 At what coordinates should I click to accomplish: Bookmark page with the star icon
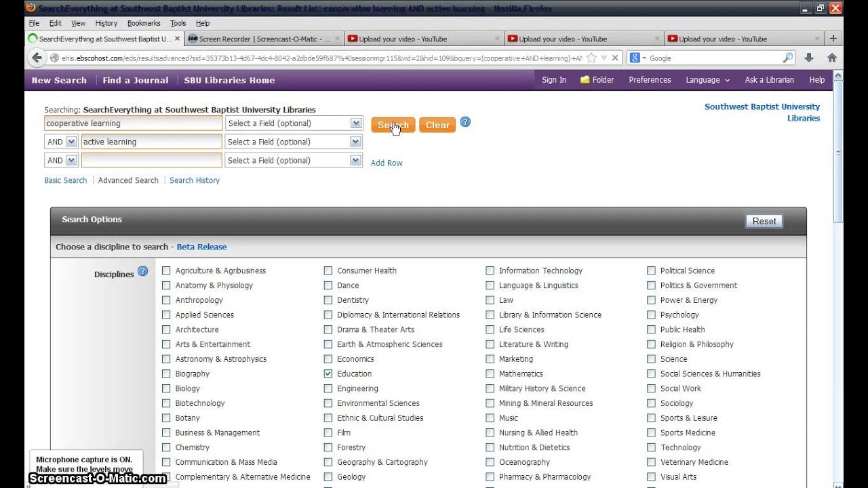click(591, 58)
